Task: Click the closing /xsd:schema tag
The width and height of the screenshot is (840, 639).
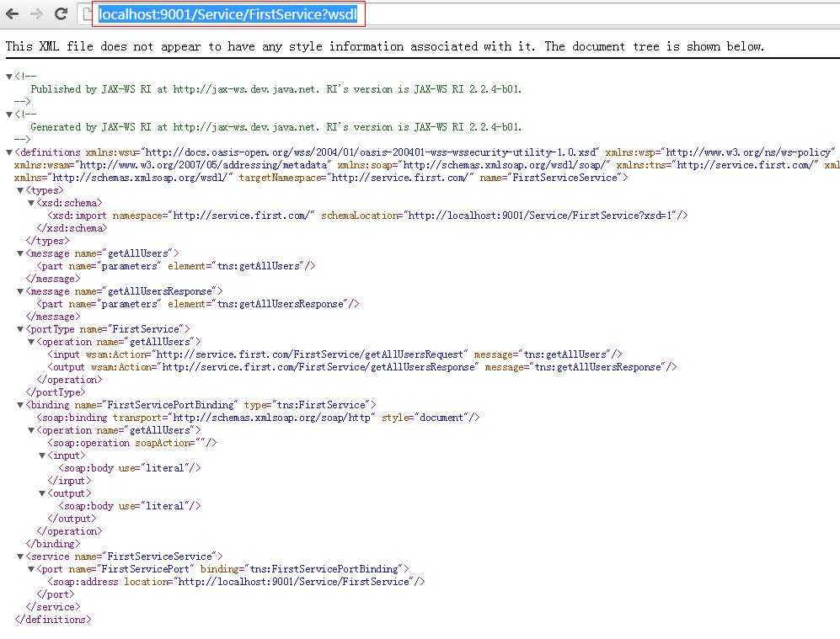Action: [x=72, y=228]
